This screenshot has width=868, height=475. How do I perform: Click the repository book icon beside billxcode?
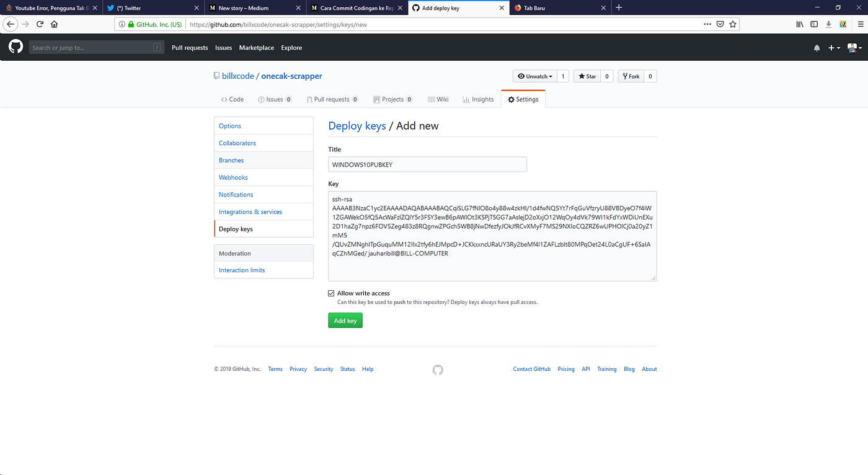(x=216, y=75)
